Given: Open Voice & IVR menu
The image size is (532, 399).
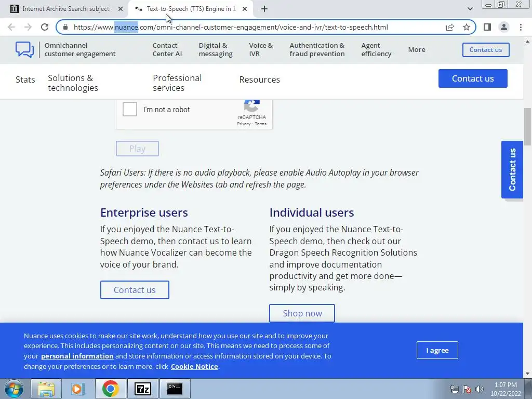Looking at the screenshot, I should click(261, 49).
